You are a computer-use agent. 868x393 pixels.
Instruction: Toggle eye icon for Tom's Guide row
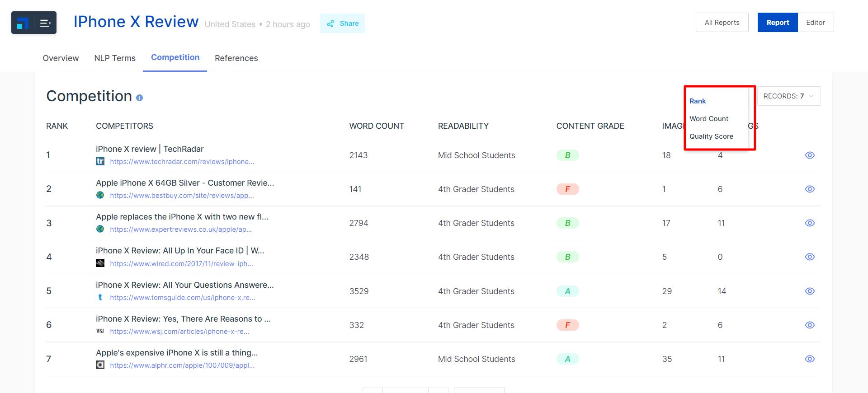(x=810, y=291)
